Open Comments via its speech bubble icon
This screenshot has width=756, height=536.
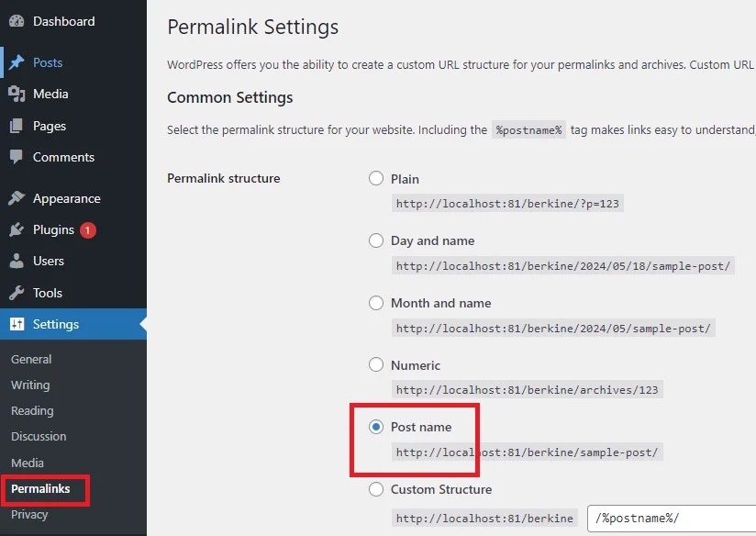coord(17,157)
